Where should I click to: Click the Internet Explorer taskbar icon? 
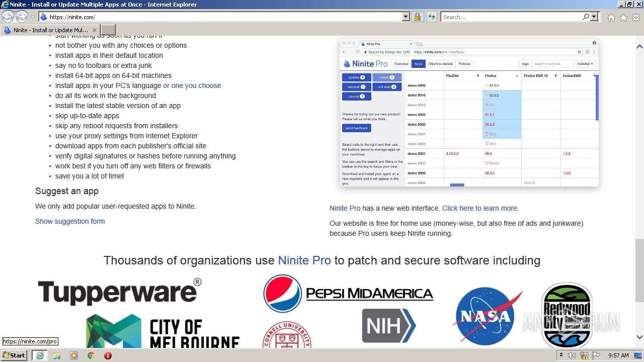point(39,355)
